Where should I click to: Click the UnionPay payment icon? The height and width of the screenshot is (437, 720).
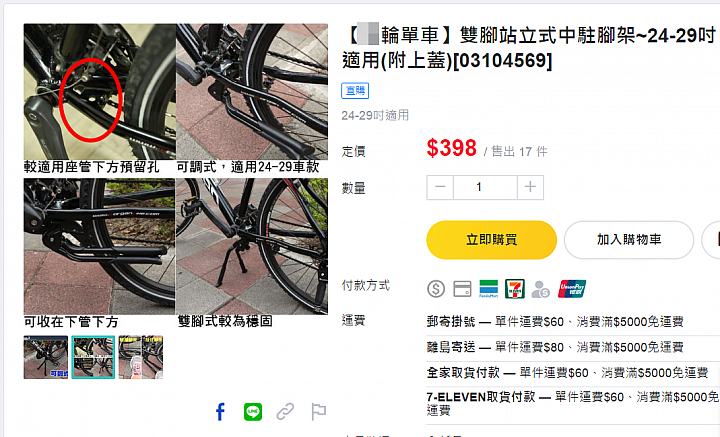[x=572, y=289]
